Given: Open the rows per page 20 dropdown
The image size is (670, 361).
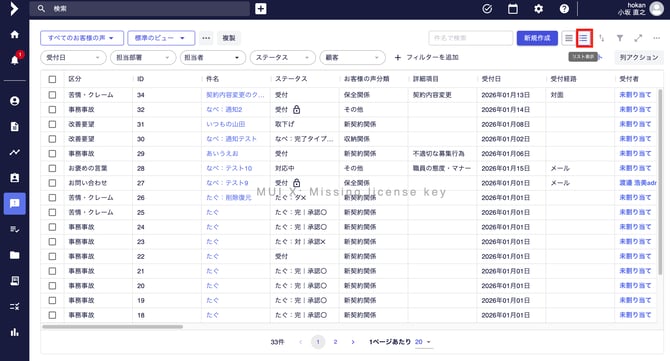Looking at the screenshot, I should point(423,342).
